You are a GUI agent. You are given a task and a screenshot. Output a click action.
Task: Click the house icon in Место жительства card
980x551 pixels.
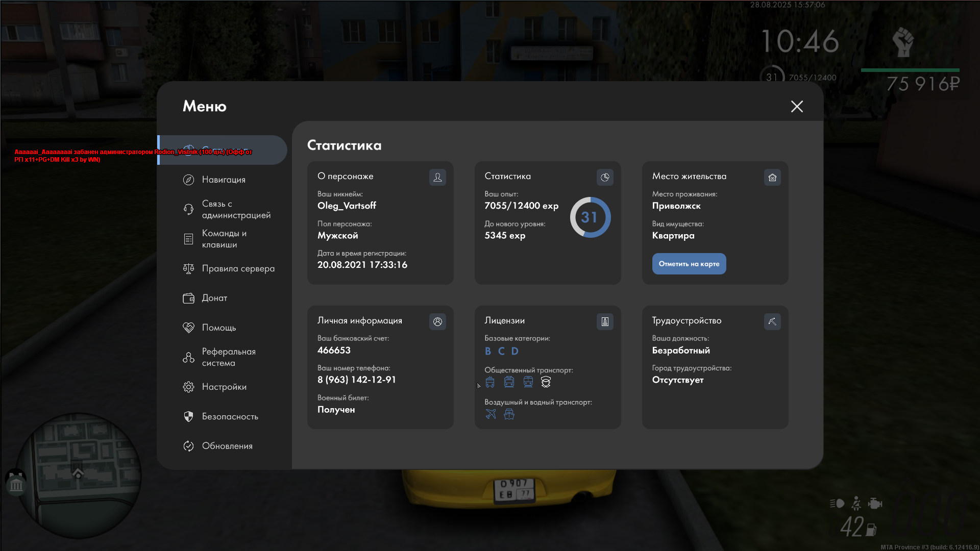click(x=772, y=178)
